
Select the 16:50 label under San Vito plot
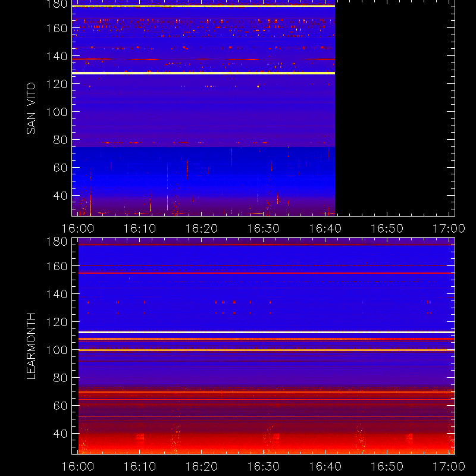(x=387, y=228)
